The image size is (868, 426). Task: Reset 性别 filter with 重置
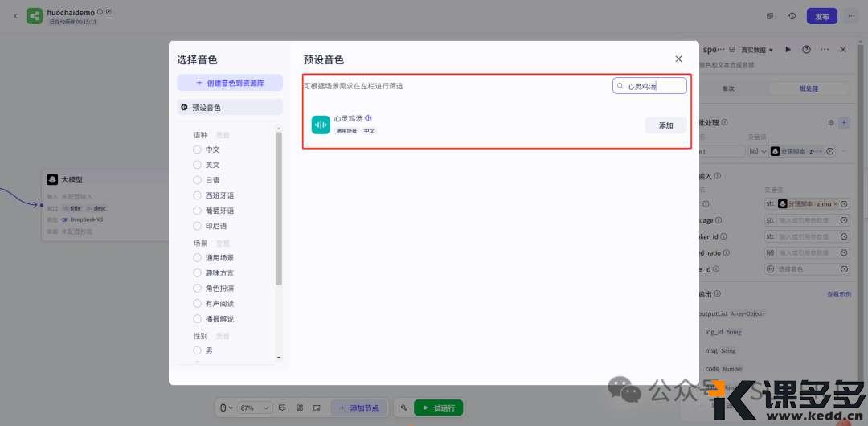point(223,336)
